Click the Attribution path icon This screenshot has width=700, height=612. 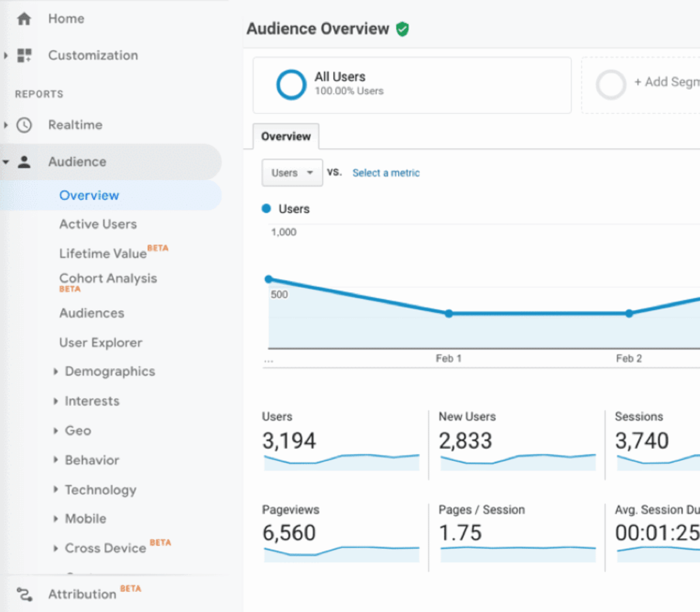[25, 594]
